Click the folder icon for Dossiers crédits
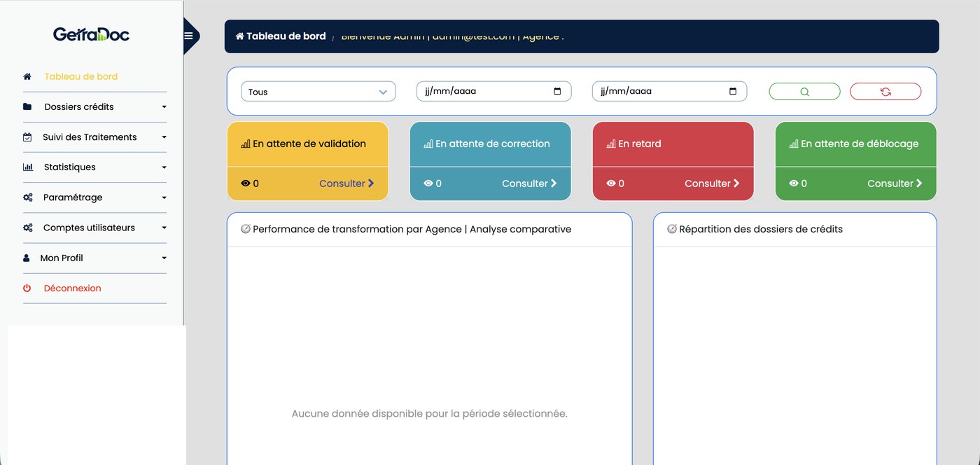The height and width of the screenshot is (465, 980). click(x=27, y=107)
